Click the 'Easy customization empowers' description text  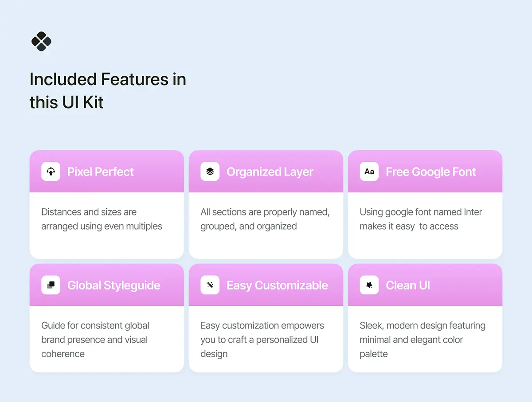pyautogui.click(x=262, y=340)
